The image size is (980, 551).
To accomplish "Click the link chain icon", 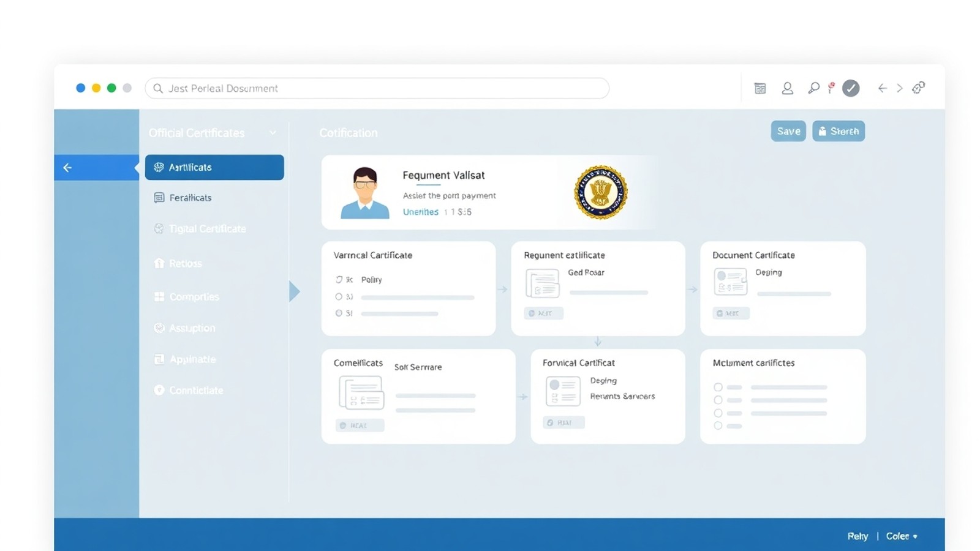I will 918,88.
